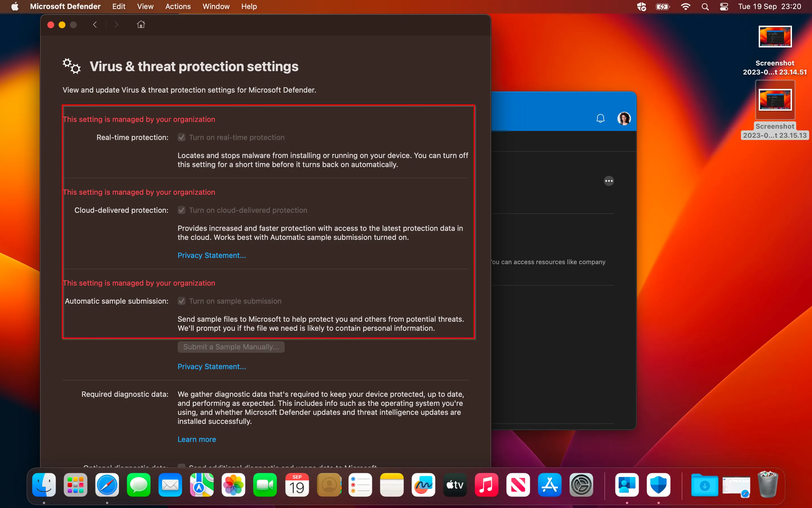Open the Edit menu

pyautogui.click(x=119, y=6)
